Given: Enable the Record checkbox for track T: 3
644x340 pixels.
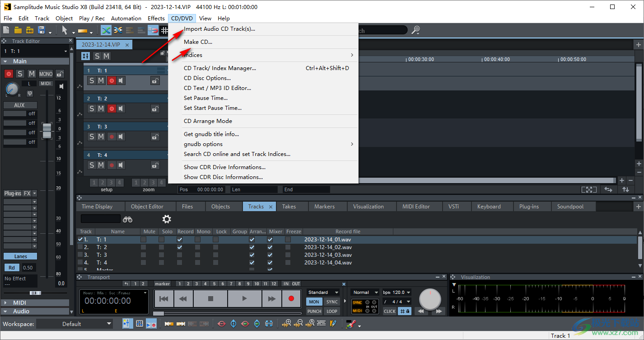Looking at the screenshot, I should (x=179, y=255).
